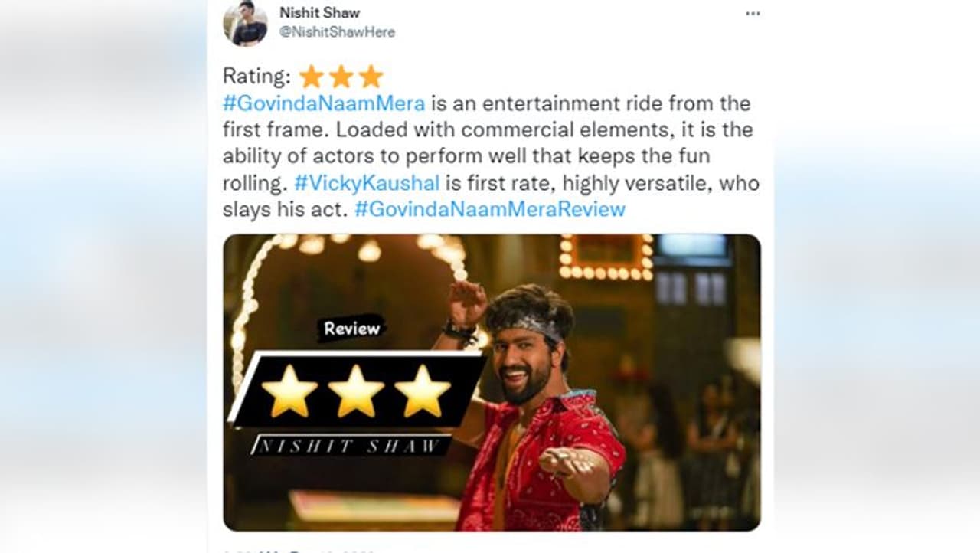
Task: Open the @NishitShawHere handle
Action: coord(337,32)
